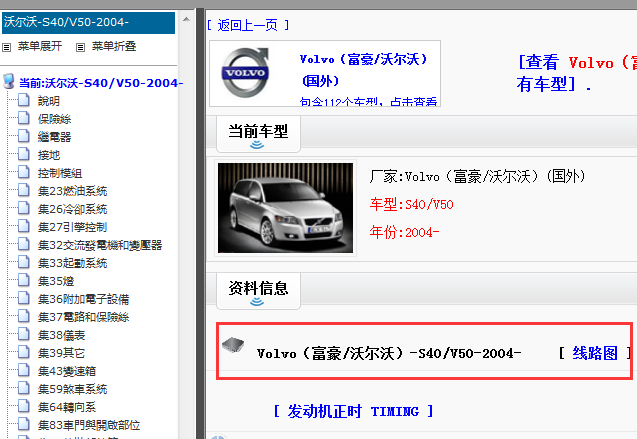Click the chip icon next to the Volvo S40/V50 entry

point(233,345)
